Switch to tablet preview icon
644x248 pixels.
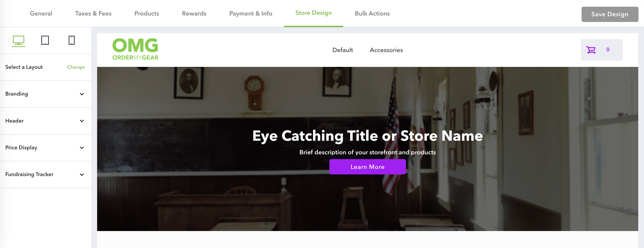coord(45,40)
